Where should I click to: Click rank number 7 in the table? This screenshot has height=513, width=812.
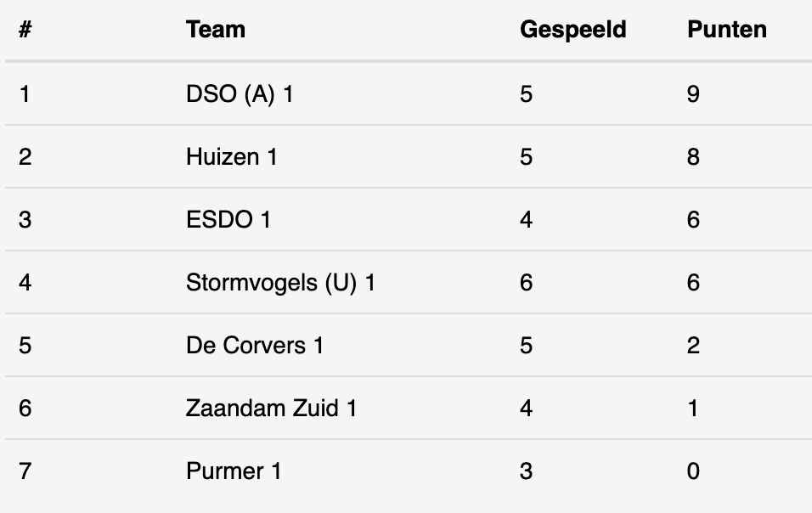point(25,471)
